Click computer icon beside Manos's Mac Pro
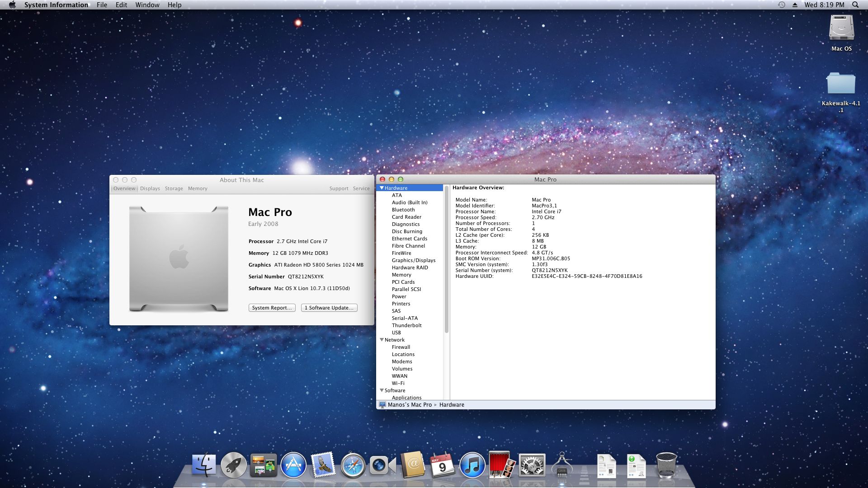 point(382,405)
